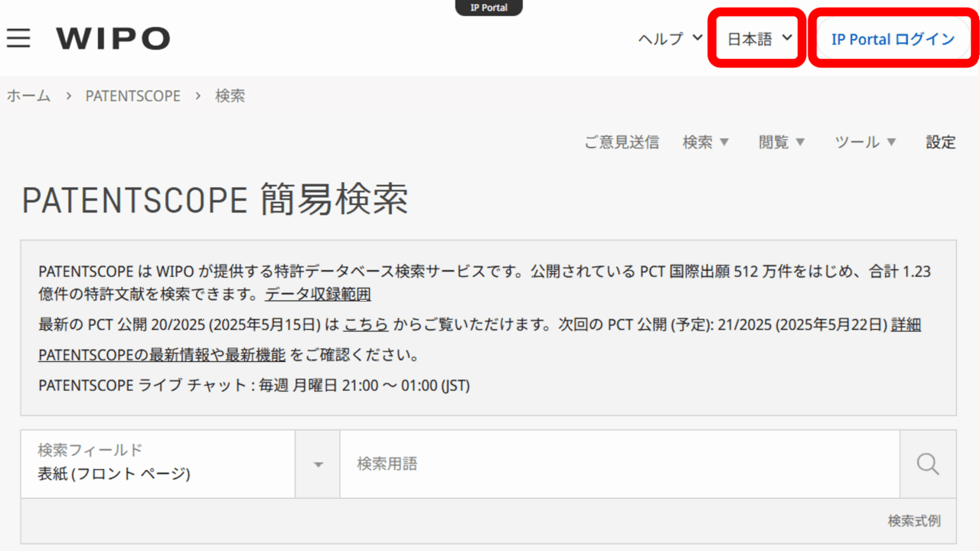Open the 日本語 language selector

[759, 38]
